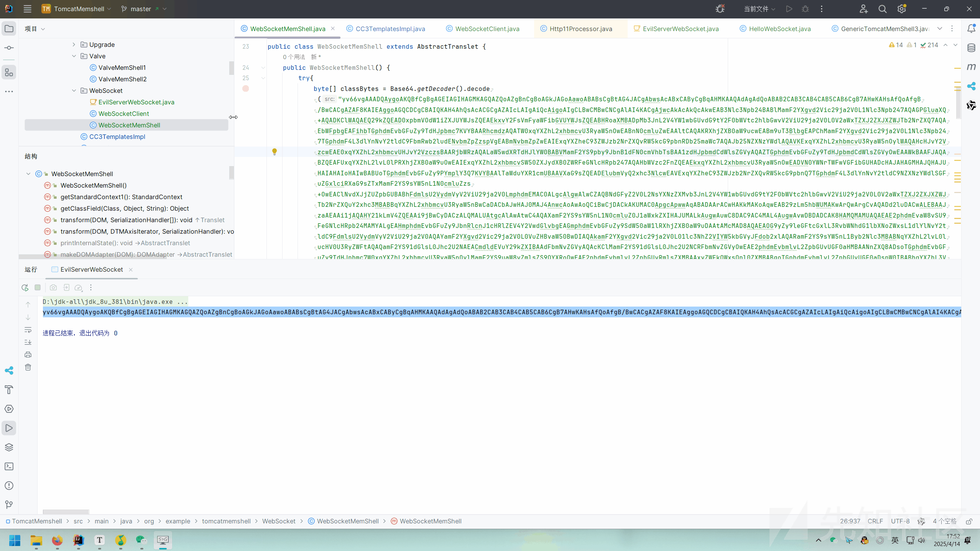The image size is (980, 551).
Task: Open the Structure tool window icon
Action: click(9, 73)
